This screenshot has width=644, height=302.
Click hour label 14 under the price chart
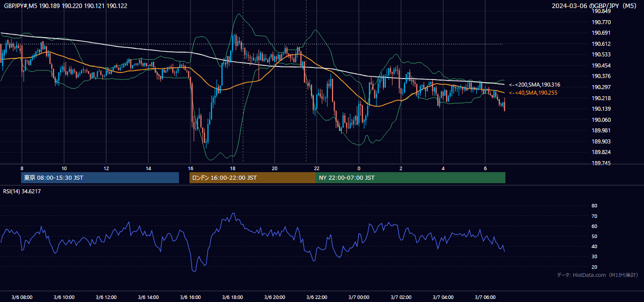coord(148,168)
